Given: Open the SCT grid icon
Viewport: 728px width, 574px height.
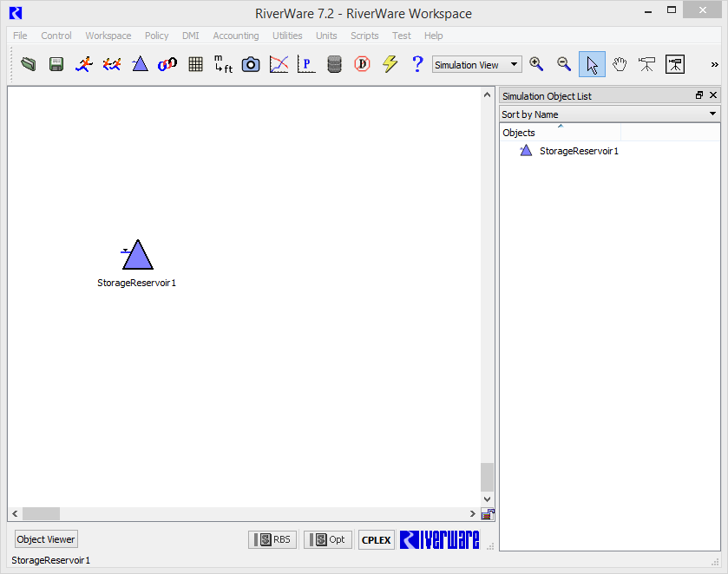Looking at the screenshot, I should [x=195, y=64].
